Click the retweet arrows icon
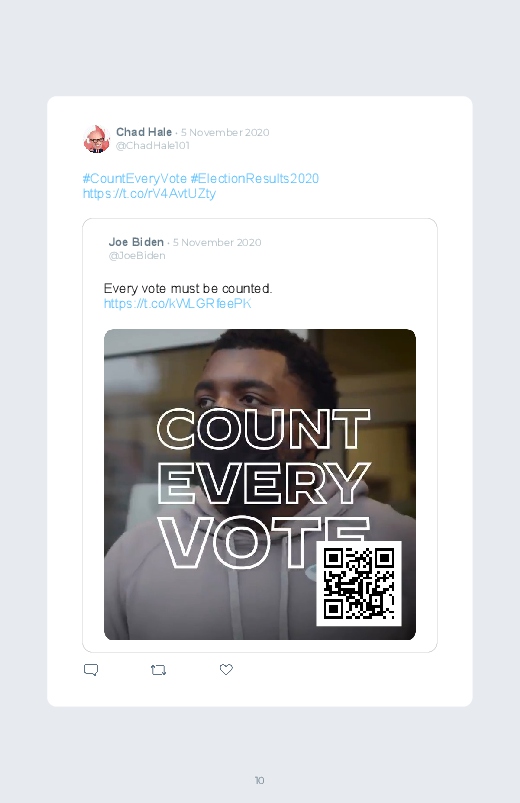This screenshot has width=520, height=803. [x=158, y=670]
